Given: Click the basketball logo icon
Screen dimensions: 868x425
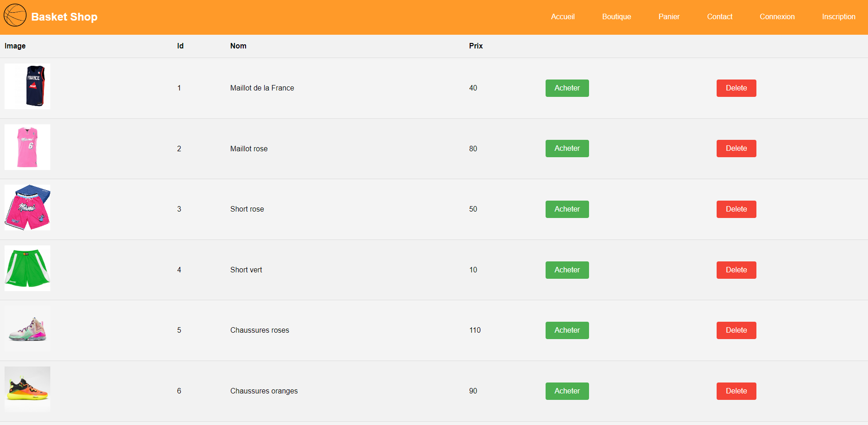Looking at the screenshot, I should (x=15, y=15).
